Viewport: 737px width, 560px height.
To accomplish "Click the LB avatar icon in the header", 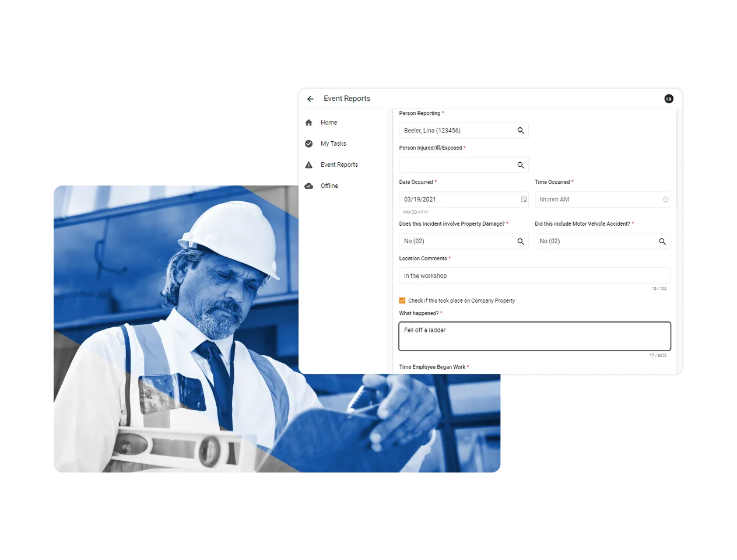I will pos(668,99).
